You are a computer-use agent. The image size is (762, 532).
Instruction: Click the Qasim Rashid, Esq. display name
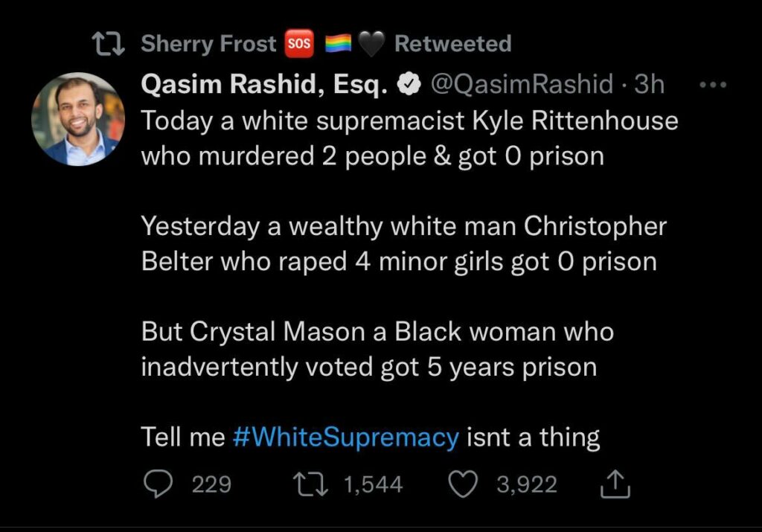coord(264,85)
